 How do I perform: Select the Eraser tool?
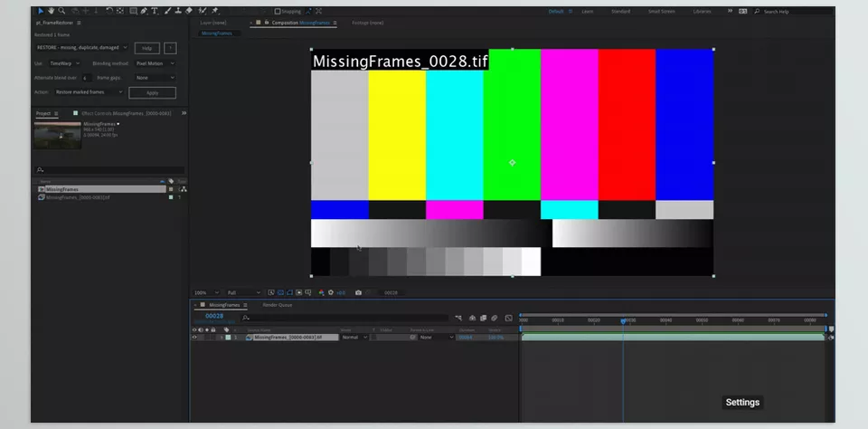pos(188,11)
